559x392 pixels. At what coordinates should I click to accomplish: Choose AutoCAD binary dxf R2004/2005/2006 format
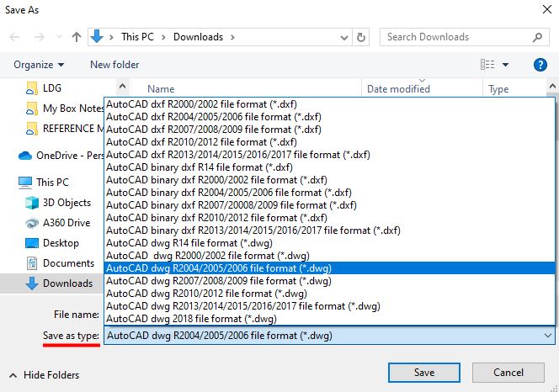point(329,193)
